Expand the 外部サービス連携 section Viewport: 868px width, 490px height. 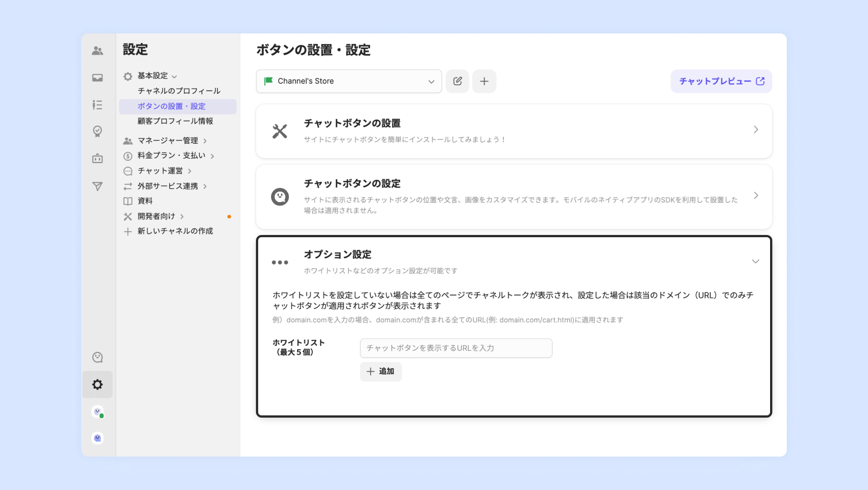pyautogui.click(x=205, y=186)
